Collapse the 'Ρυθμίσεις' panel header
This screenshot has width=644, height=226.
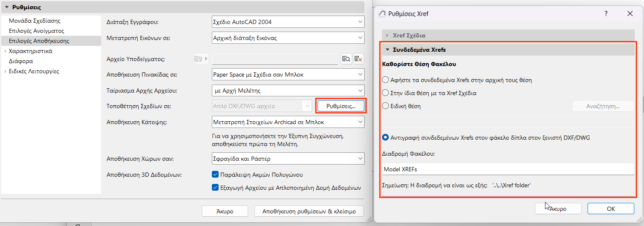point(7,7)
